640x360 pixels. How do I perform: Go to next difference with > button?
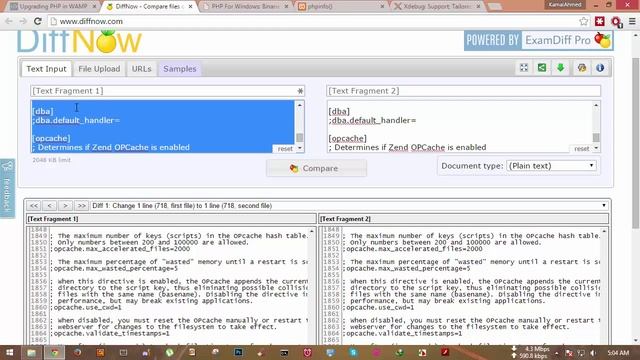(x=65, y=205)
